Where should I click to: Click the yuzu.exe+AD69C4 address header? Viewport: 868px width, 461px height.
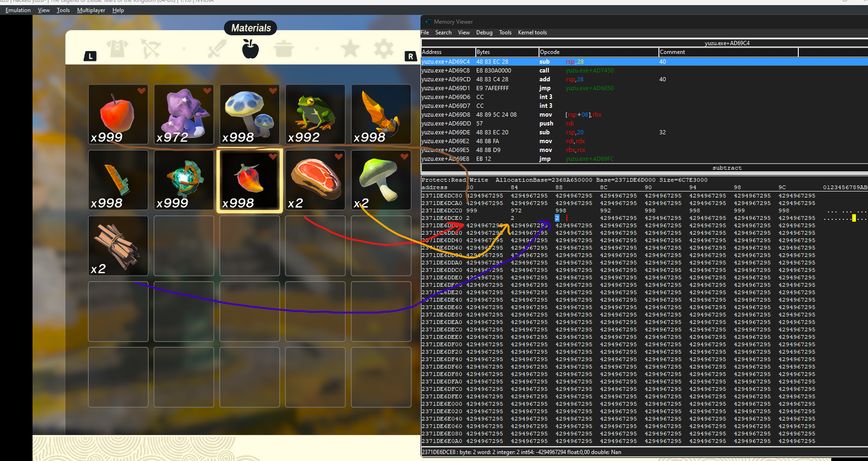pyautogui.click(x=727, y=43)
